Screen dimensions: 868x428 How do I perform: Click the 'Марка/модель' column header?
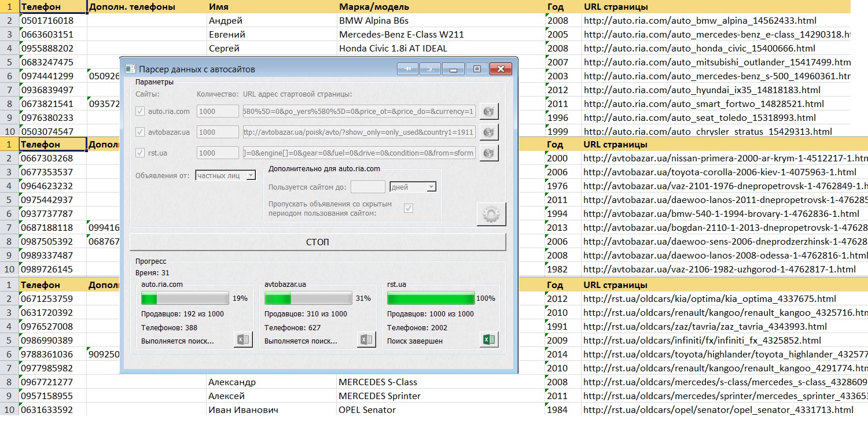click(440, 7)
